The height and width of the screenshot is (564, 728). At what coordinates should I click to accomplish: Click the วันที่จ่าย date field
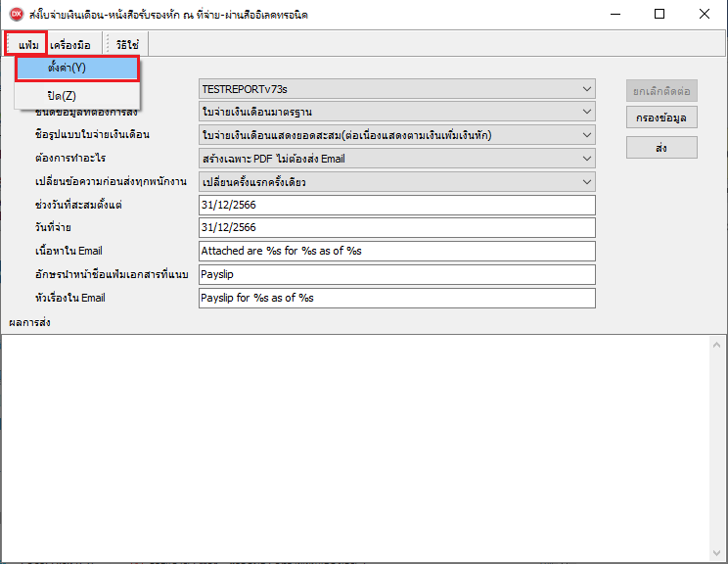[396, 228]
